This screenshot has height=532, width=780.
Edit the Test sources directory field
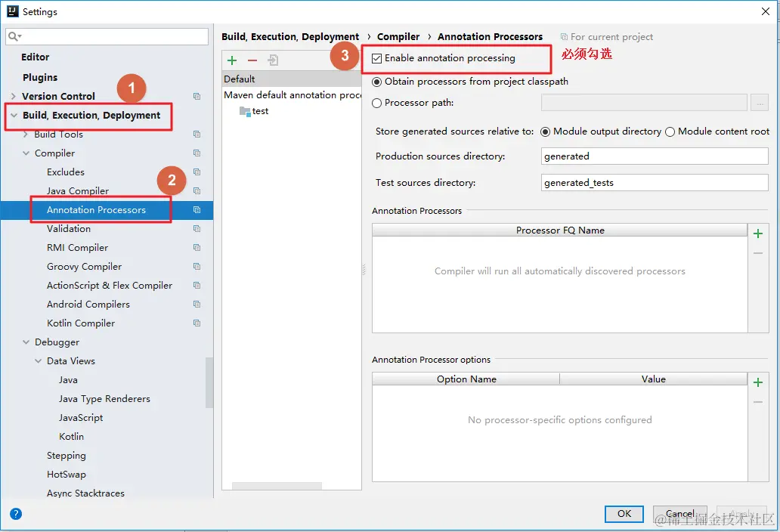654,182
